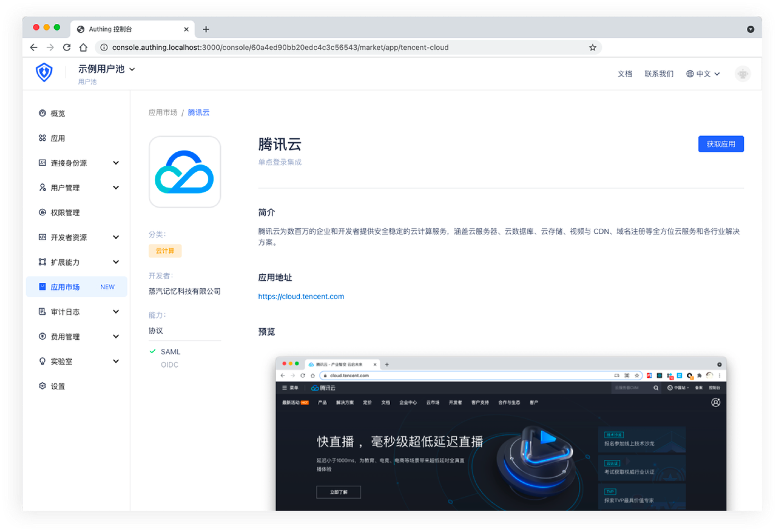Click 腾讯云 breadcrumb item

click(x=199, y=112)
